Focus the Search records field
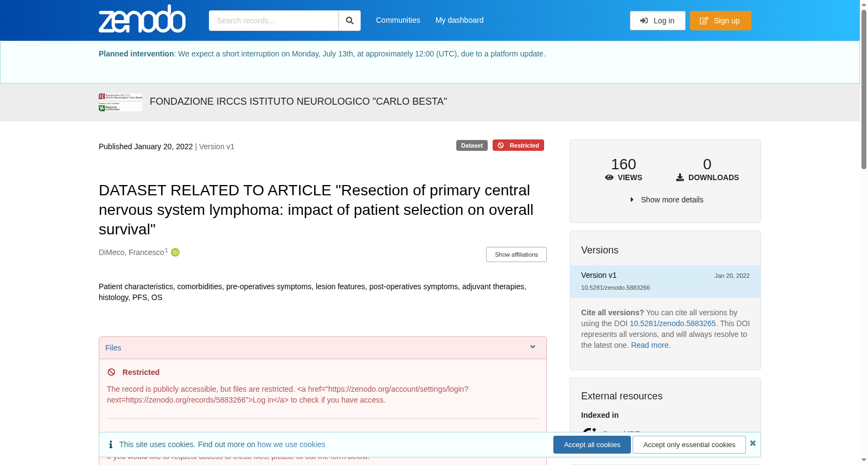Screen dimensions: 868x465 (273, 21)
